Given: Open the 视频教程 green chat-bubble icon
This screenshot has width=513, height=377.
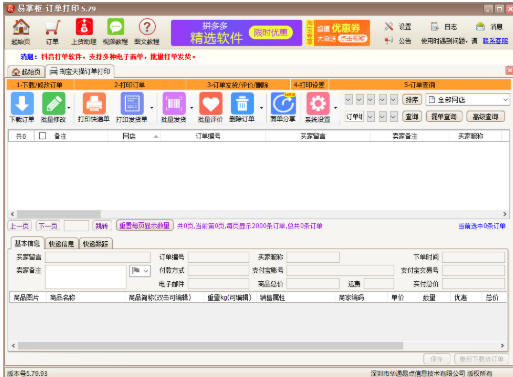Looking at the screenshot, I should pyautogui.click(x=115, y=32).
